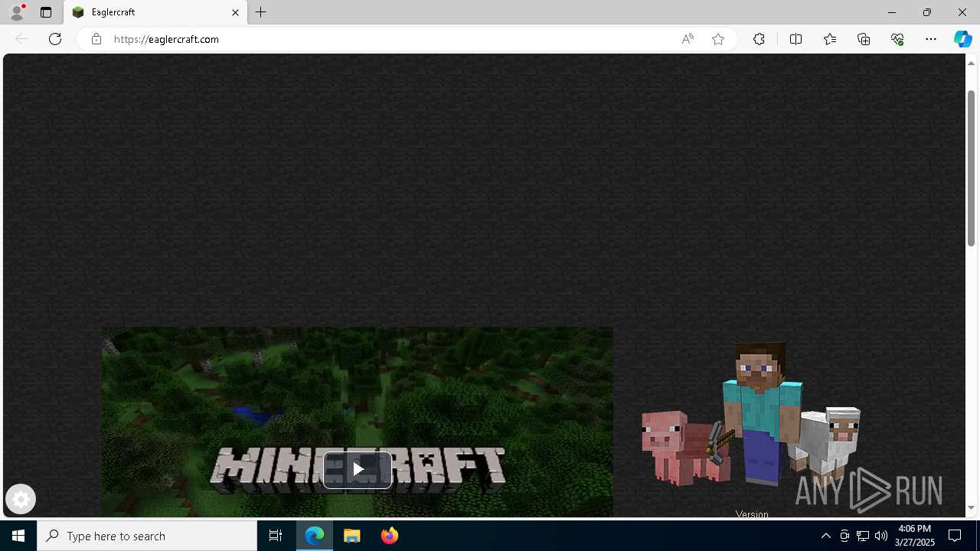Open the tab actions menu icon
980x551 pixels.
(x=46, y=12)
